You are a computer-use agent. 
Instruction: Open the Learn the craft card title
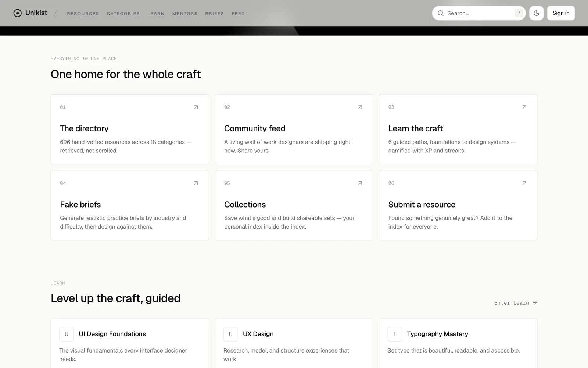pos(416,128)
